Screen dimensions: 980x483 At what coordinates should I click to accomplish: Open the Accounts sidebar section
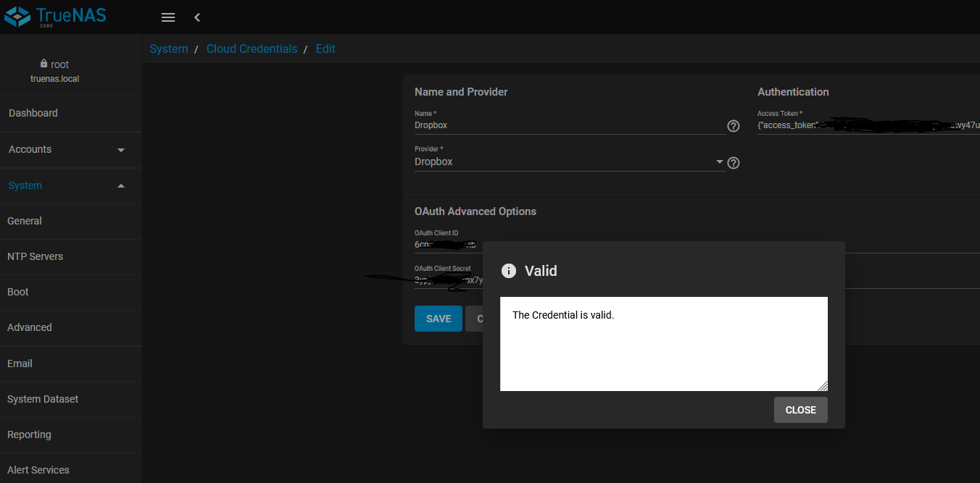coord(70,150)
